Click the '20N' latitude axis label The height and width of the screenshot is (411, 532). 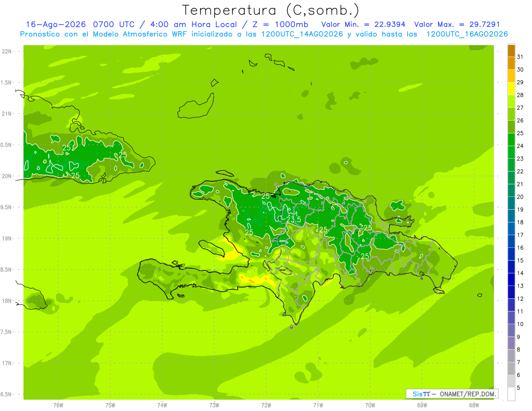7,176
